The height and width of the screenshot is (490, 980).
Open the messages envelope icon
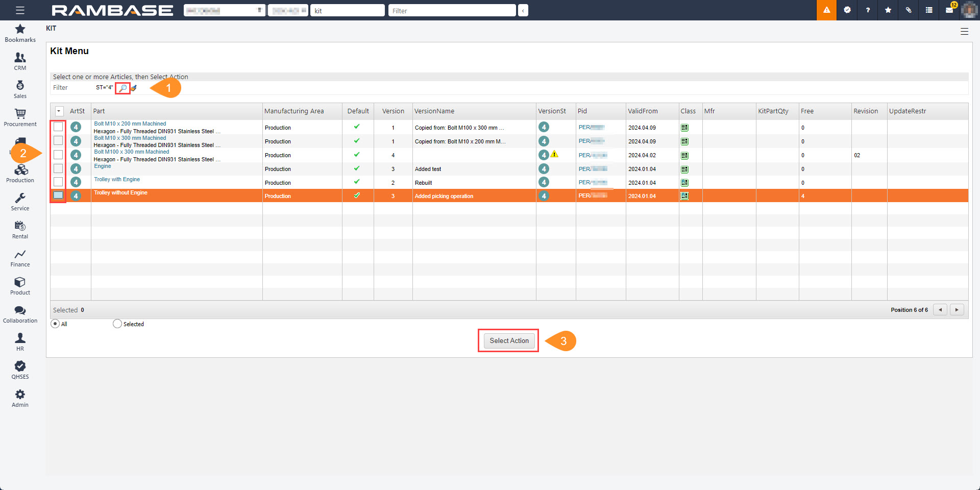pyautogui.click(x=949, y=10)
